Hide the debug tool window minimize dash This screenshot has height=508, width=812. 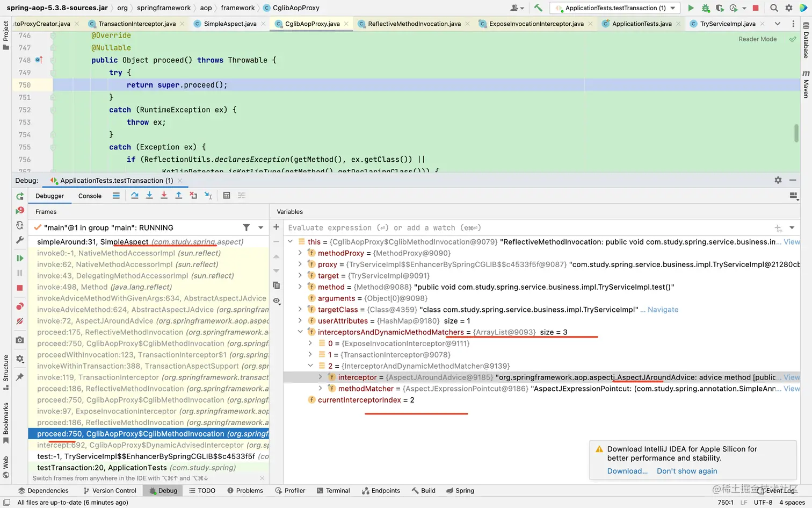tap(793, 180)
